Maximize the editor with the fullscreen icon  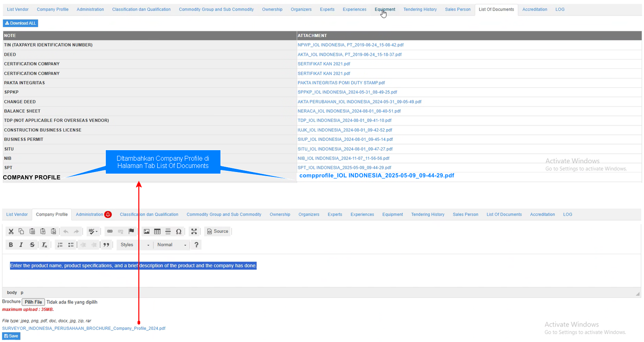[x=194, y=232]
